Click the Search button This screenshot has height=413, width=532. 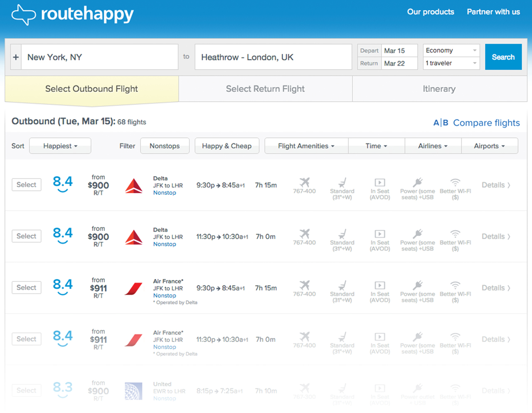pyautogui.click(x=503, y=57)
